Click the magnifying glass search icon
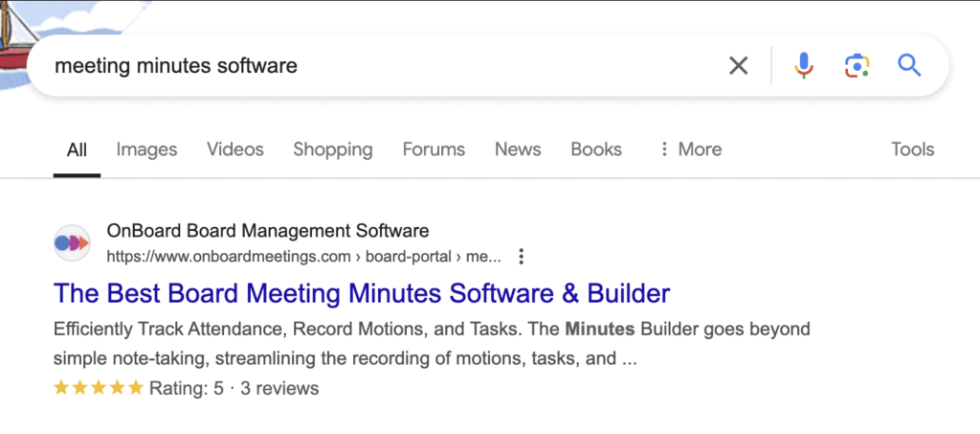Screen dimensions: 980x434 pyautogui.click(x=908, y=66)
